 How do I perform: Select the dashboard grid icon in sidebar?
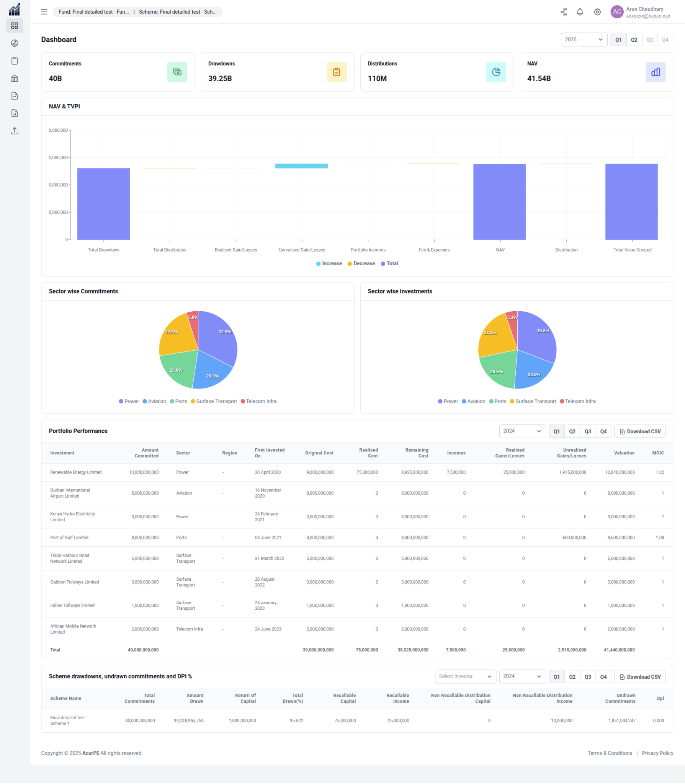point(15,26)
